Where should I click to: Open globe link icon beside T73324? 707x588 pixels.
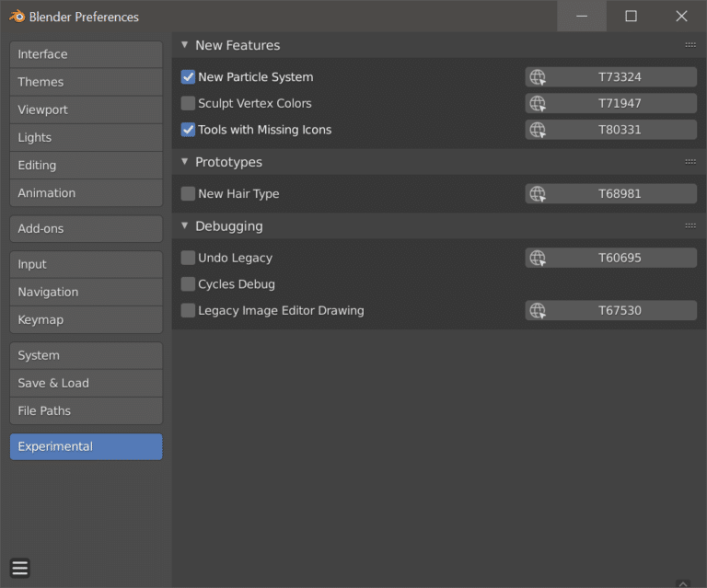point(538,77)
